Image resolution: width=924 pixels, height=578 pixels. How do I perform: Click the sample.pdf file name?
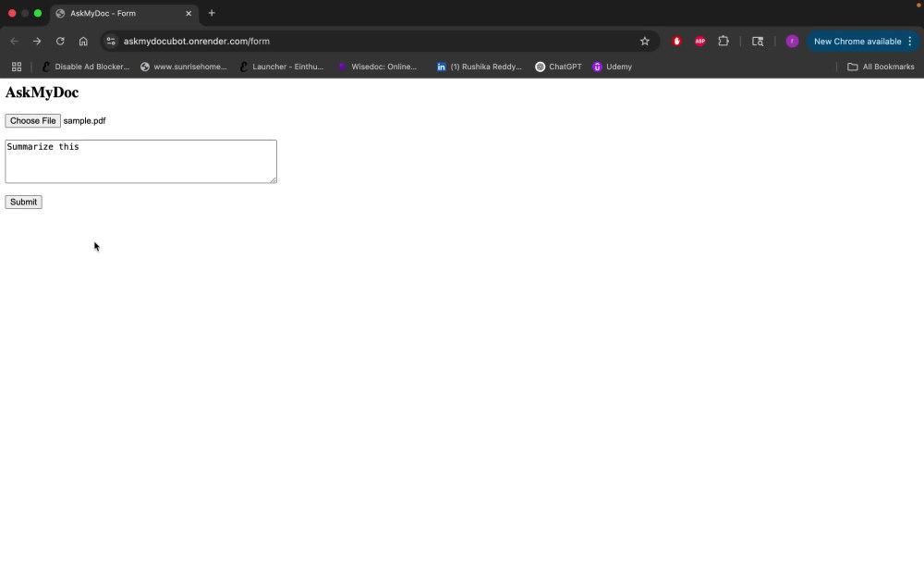84,121
